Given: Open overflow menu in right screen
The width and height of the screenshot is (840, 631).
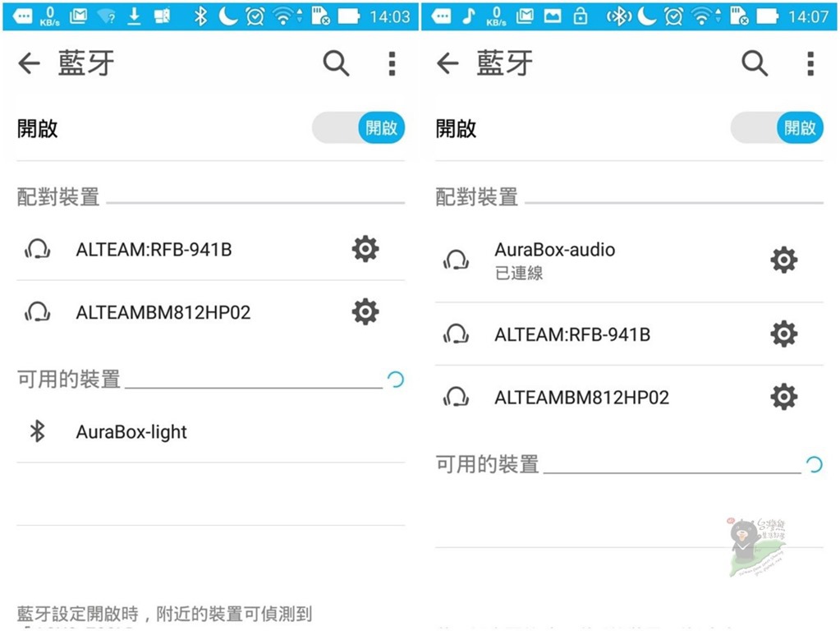Looking at the screenshot, I should [810, 63].
